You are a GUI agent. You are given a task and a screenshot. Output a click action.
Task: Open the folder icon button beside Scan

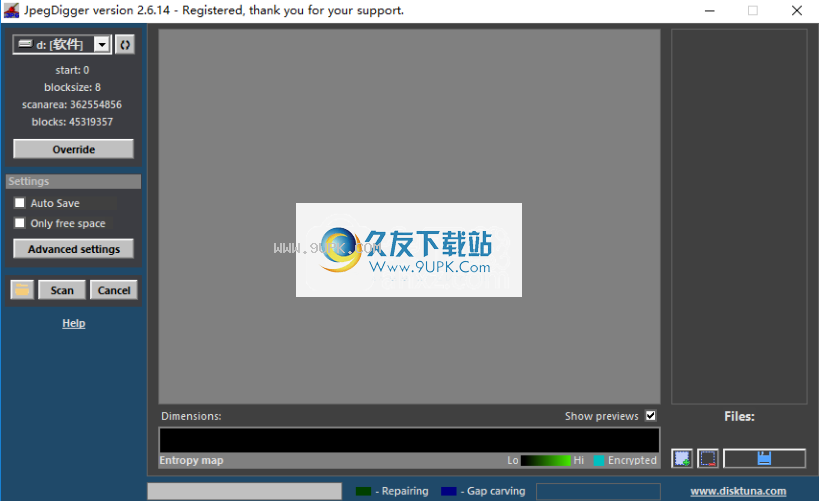[x=22, y=290]
